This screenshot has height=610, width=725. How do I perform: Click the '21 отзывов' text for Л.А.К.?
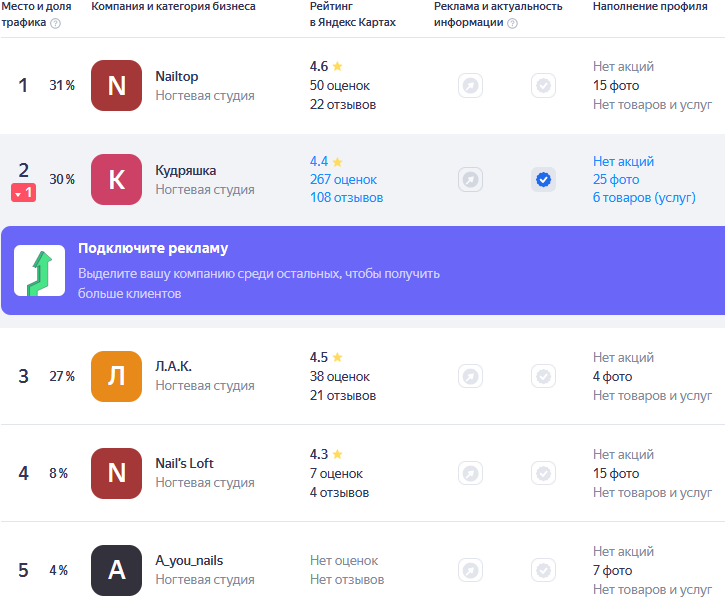pos(343,395)
